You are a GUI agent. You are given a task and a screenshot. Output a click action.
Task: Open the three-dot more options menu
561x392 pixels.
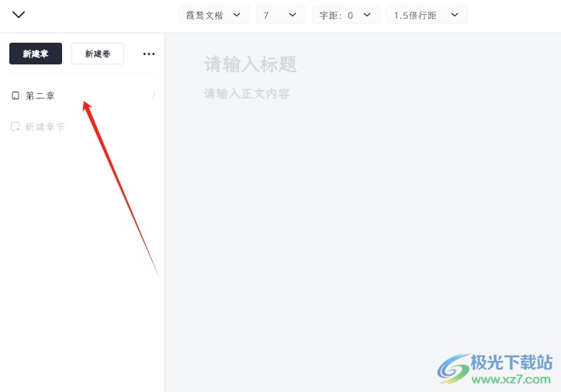pyautogui.click(x=149, y=54)
